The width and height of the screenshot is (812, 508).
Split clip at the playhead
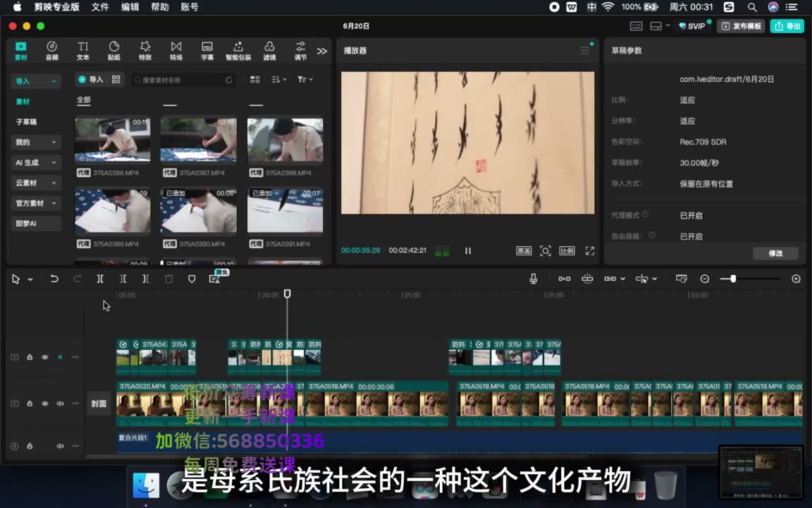click(x=100, y=279)
